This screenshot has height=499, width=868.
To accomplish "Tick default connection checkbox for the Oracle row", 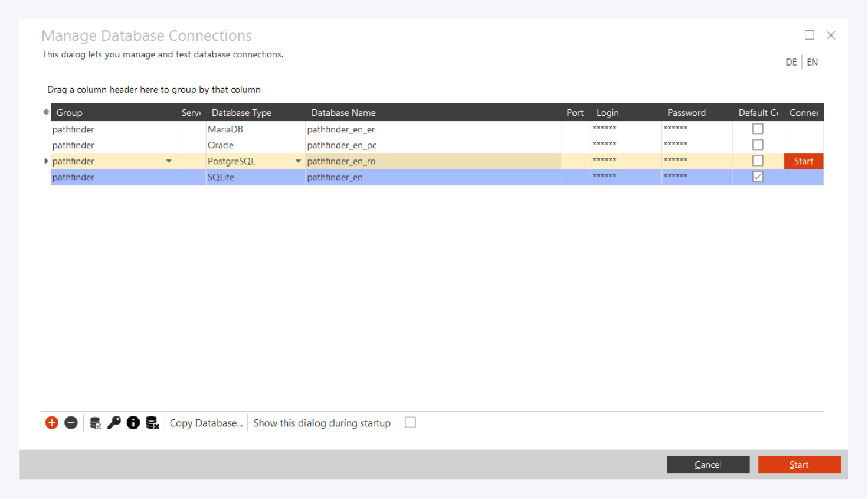I will (758, 145).
